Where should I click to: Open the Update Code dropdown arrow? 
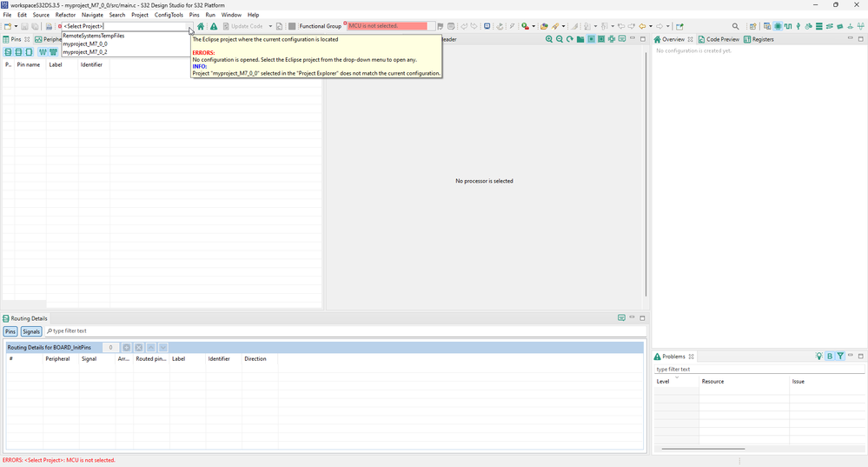coord(270,26)
